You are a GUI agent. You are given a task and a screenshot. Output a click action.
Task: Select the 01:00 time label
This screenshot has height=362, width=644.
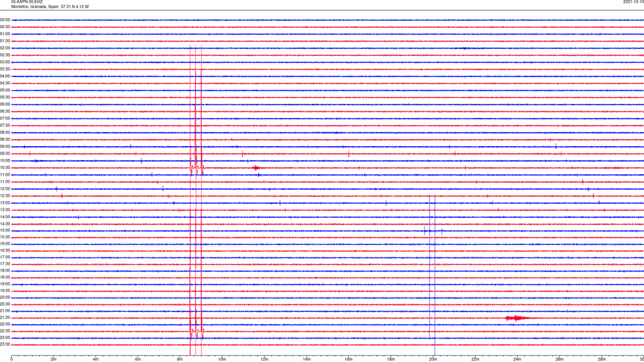pyautogui.click(x=5, y=34)
